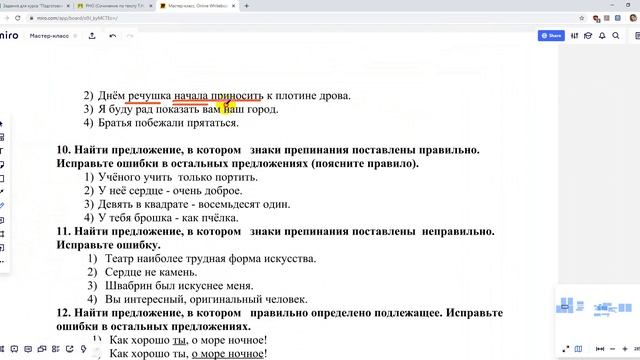This screenshot has width=640, height=360.
Task: Close the Мастер-класс browser tab
Action: tap(233, 6)
